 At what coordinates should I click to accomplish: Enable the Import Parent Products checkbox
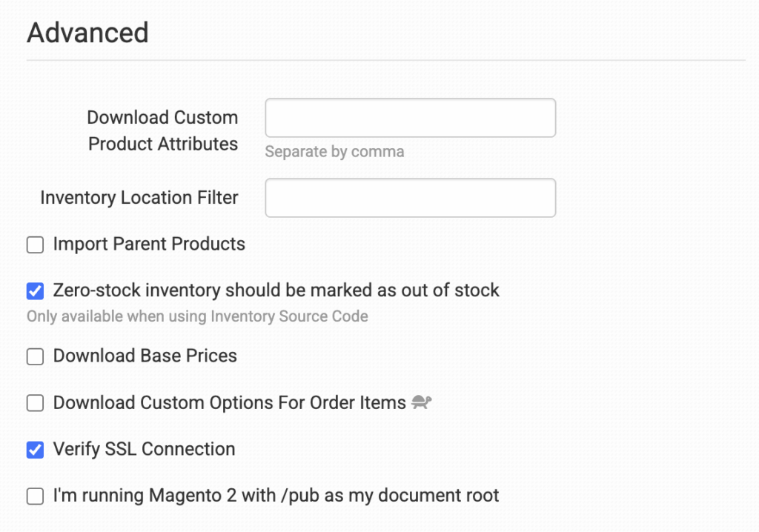tap(35, 245)
